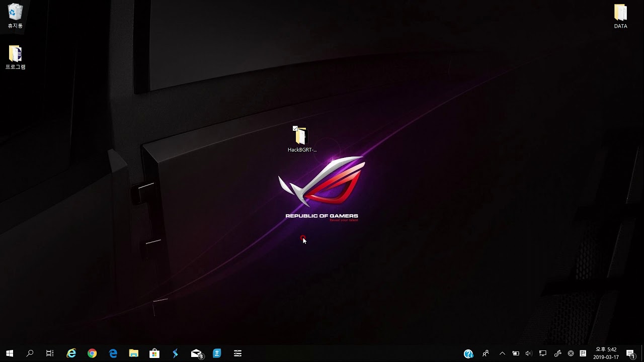The image size is (644, 362).
Task: Click Show Desktop sliver at taskbar end
Action: [642, 353]
